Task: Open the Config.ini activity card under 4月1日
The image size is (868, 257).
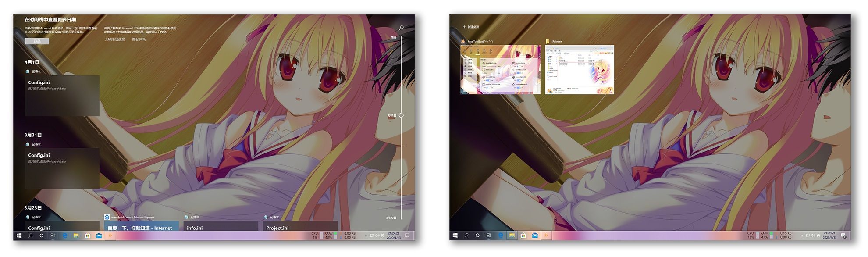Action: [62, 96]
